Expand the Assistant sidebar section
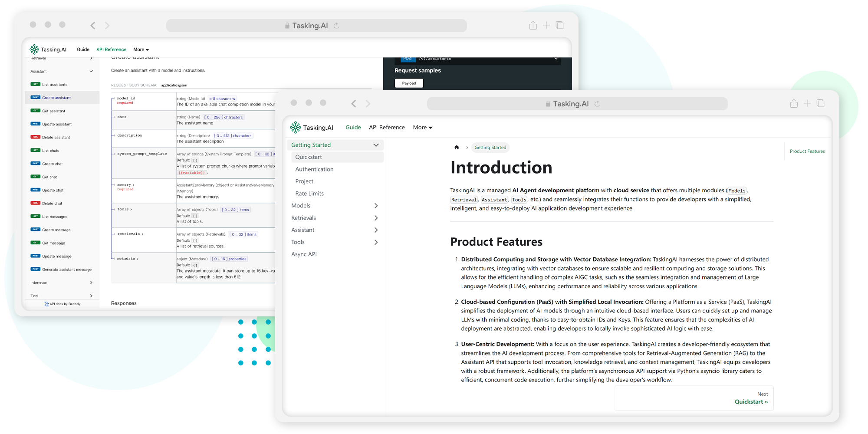 coord(376,230)
